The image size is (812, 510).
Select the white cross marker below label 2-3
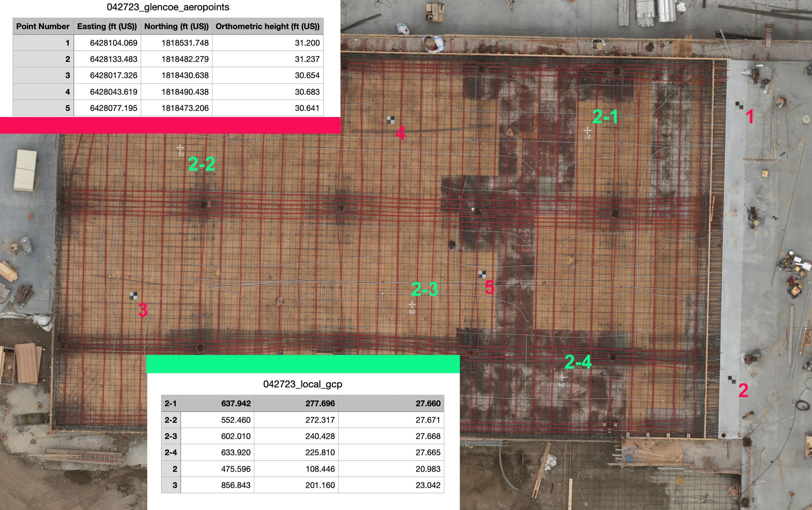coord(412,305)
